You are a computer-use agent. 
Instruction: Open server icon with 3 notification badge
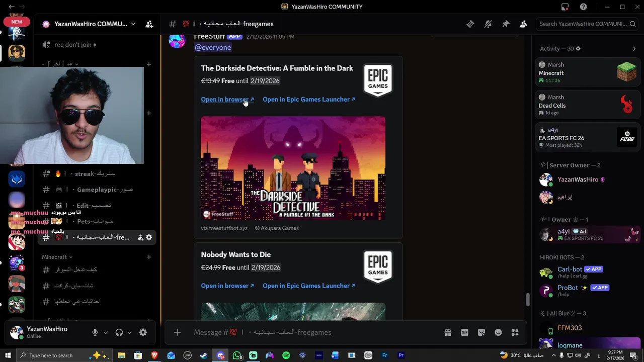click(17, 263)
